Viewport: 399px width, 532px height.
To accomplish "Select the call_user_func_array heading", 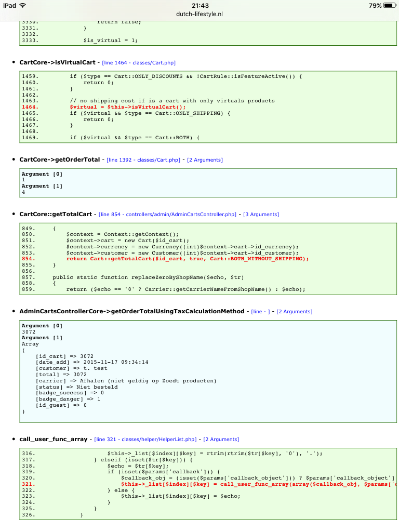I will point(54,439).
